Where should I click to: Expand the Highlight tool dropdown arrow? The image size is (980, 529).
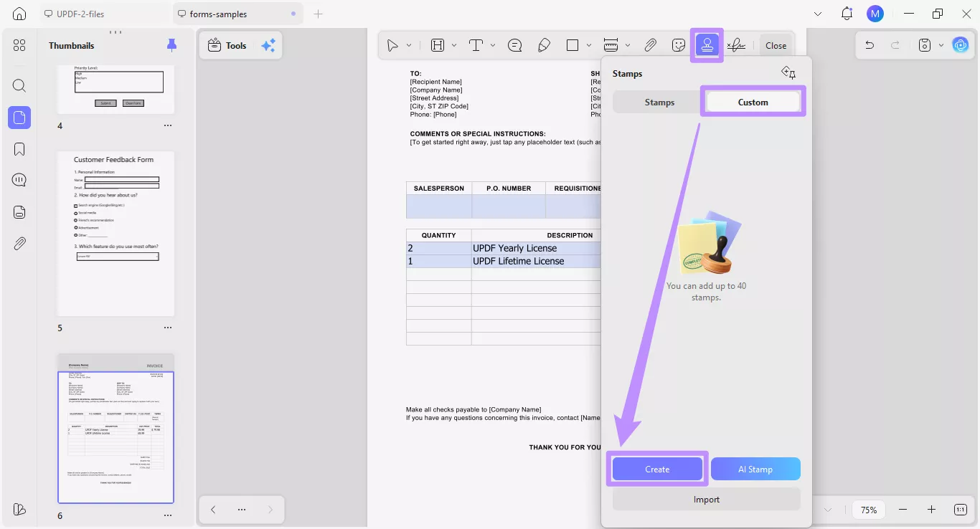point(454,45)
